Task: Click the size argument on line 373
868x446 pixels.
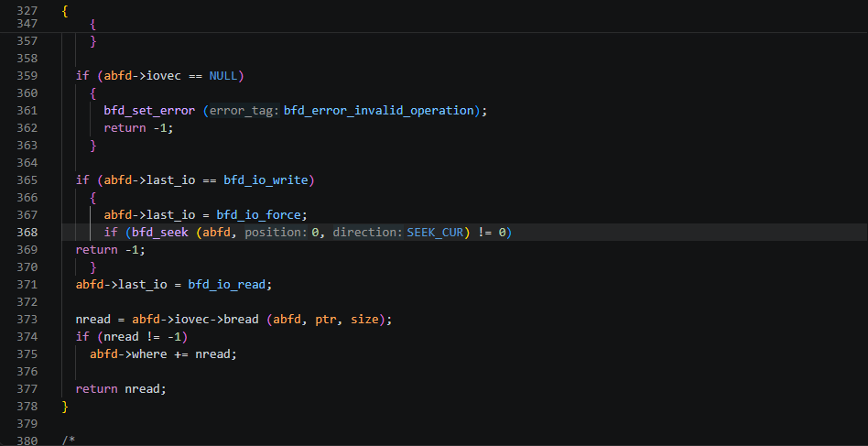Action: coord(364,320)
